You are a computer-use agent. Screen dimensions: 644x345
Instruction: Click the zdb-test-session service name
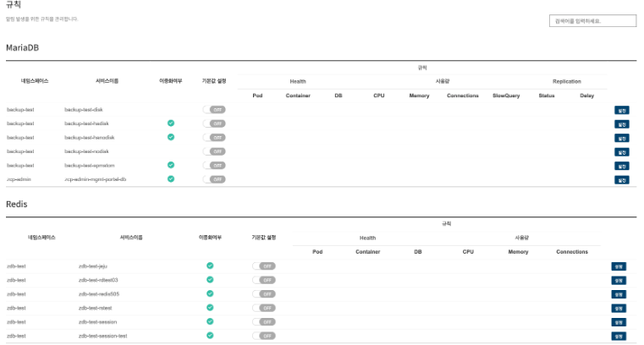pos(98,322)
